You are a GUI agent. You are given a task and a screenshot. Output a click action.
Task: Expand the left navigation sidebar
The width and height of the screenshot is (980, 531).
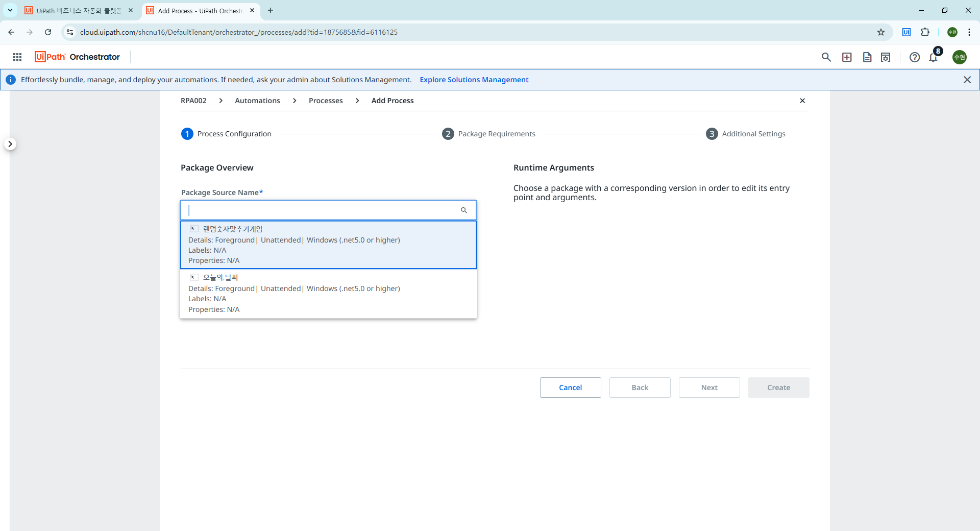10,144
